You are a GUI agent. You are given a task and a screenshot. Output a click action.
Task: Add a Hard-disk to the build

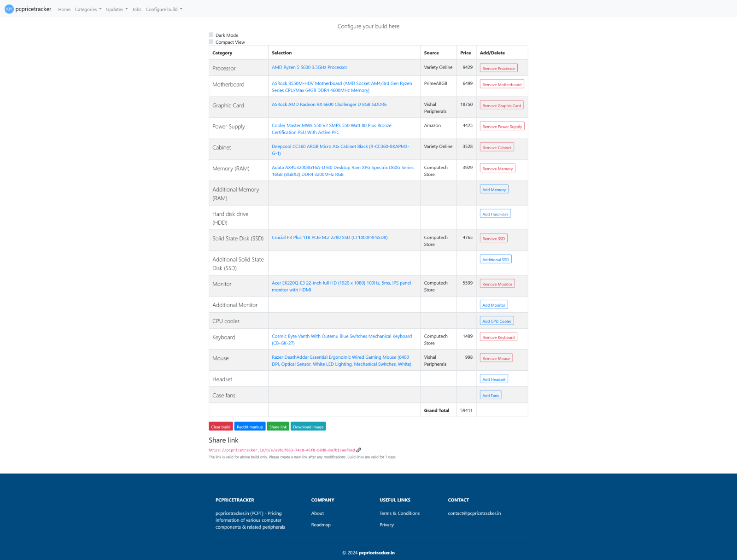tap(495, 214)
